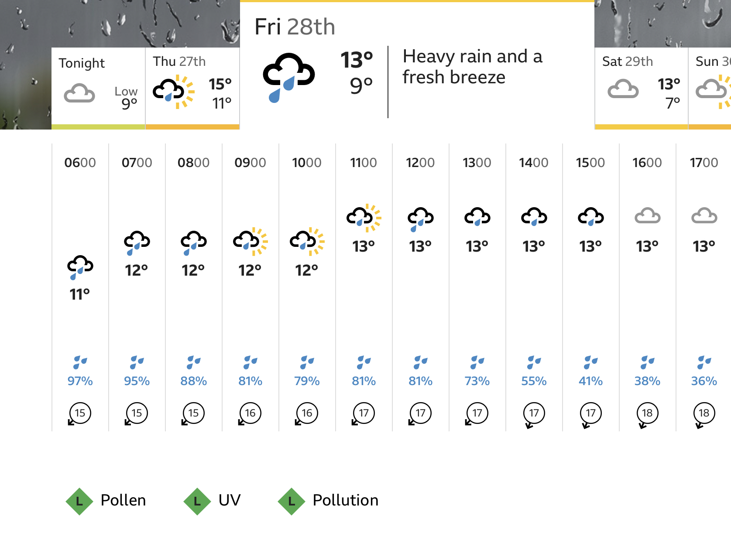Click the 1100 sunny showers weather icon
The width and height of the screenshot is (731, 560).
pos(364,218)
